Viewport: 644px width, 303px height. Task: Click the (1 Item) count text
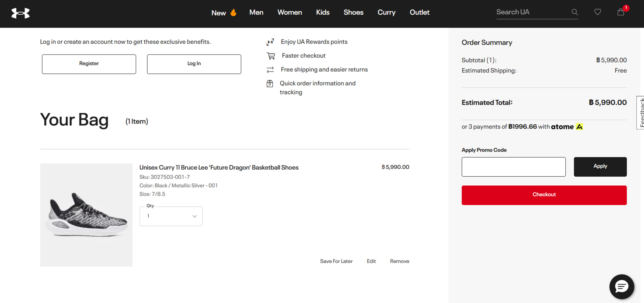click(137, 121)
